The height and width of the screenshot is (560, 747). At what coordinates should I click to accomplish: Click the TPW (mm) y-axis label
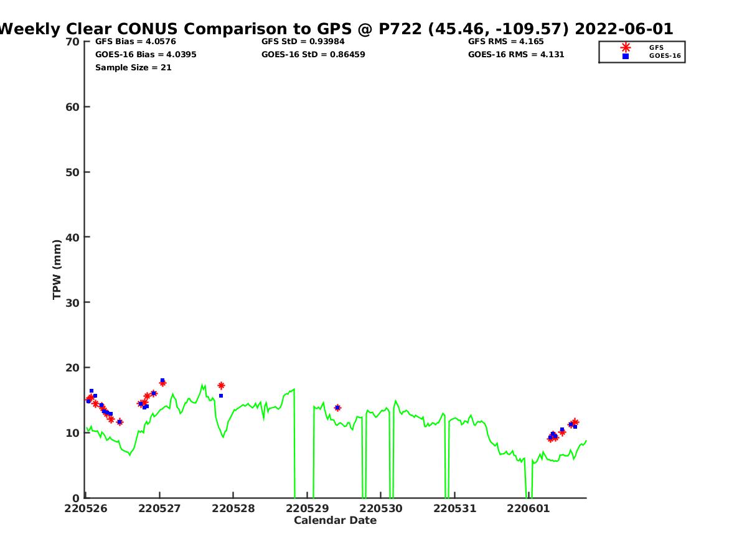tap(57, 269)
